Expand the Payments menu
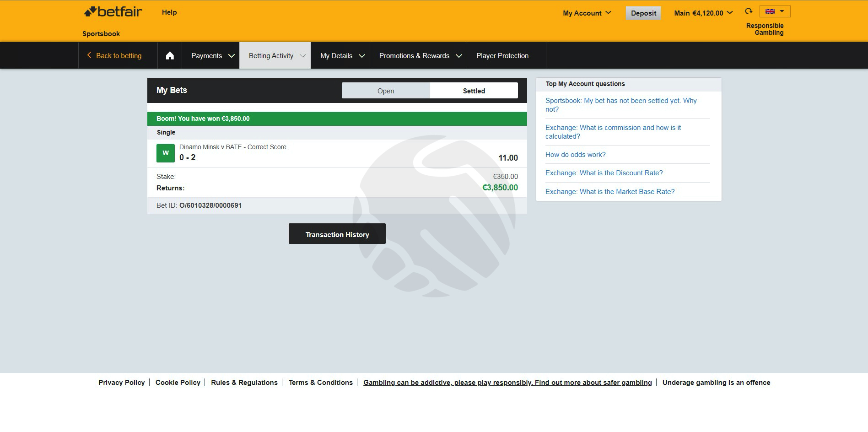Screen dimensions: 868x432 click(x=213, y=55)
